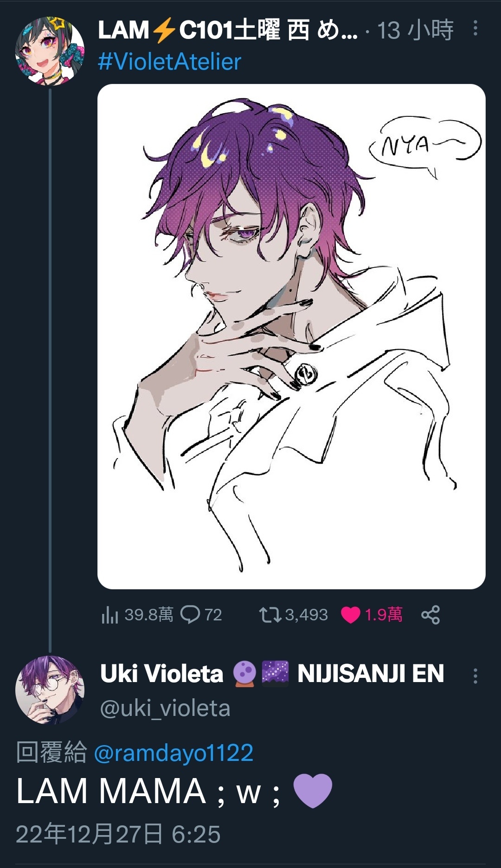
Task: Open the view count analytics icon
Action: [110, 615]
